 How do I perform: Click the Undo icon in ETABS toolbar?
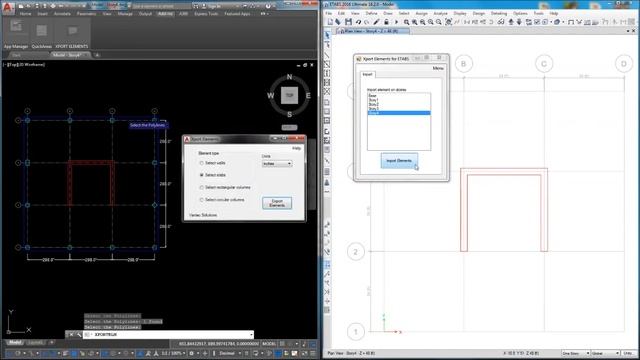tap(358, 22)
